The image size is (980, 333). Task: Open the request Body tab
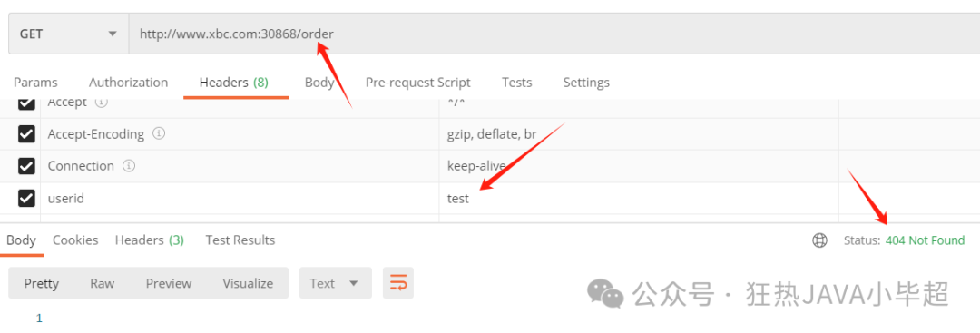318,83
